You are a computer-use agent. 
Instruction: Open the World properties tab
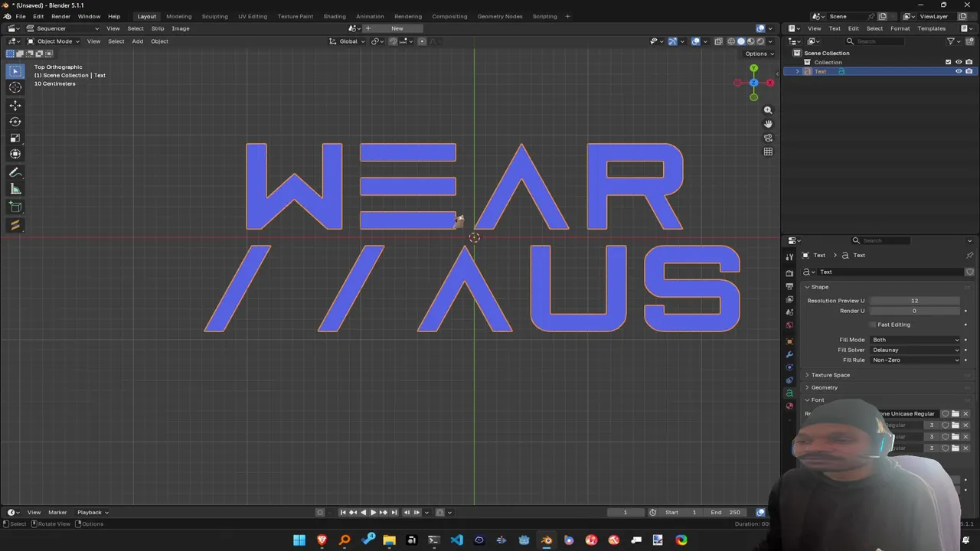click(x=789, y=325)
